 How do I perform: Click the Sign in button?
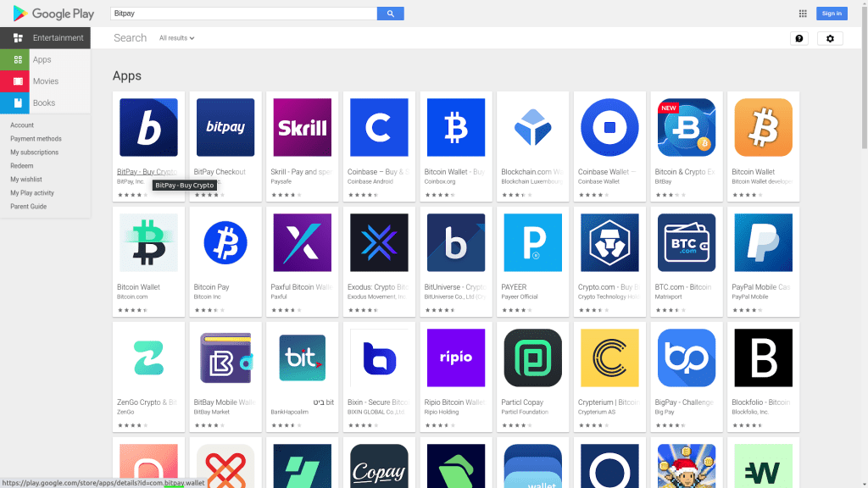tap(832, 14)
